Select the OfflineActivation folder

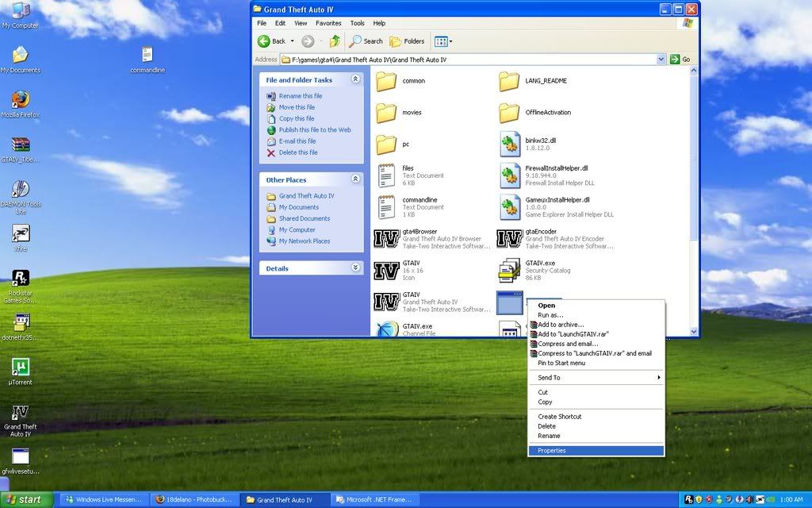tap(535, 113)
